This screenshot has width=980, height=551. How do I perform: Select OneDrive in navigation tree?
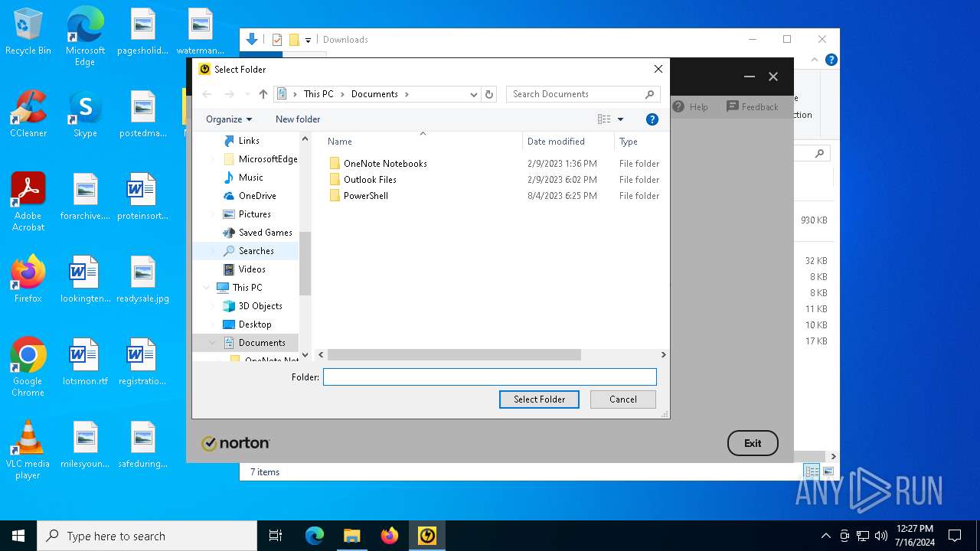[257, 196]
